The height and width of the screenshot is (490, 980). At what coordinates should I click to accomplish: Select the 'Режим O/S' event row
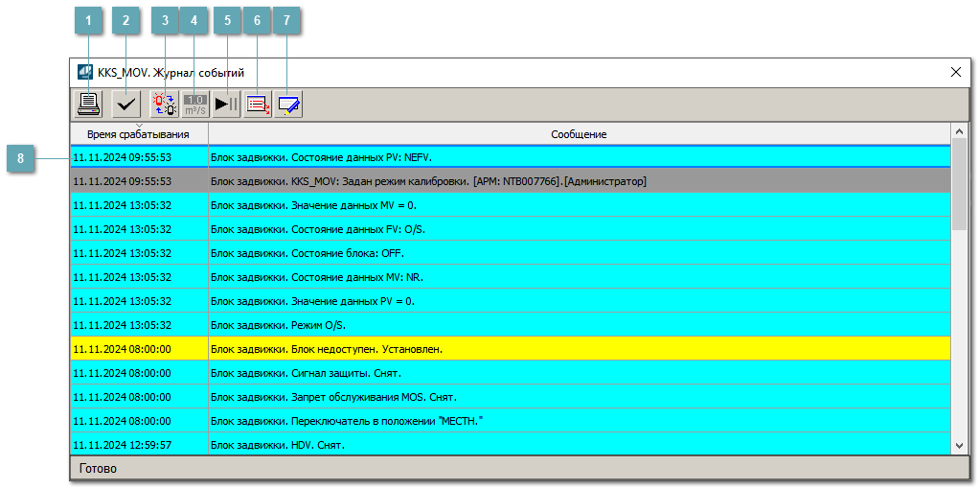(x=511, y=325)
